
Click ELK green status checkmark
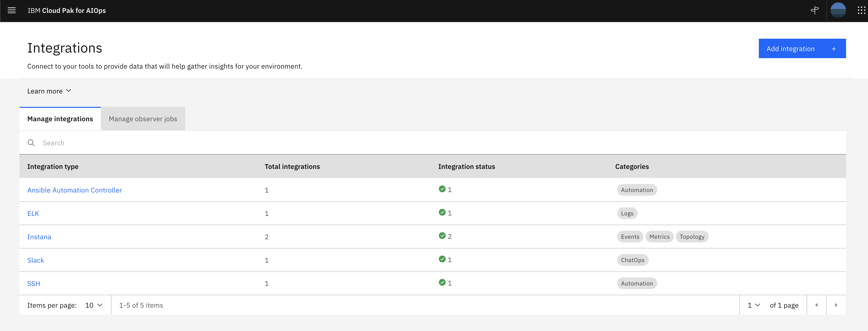tap(442, 212)
